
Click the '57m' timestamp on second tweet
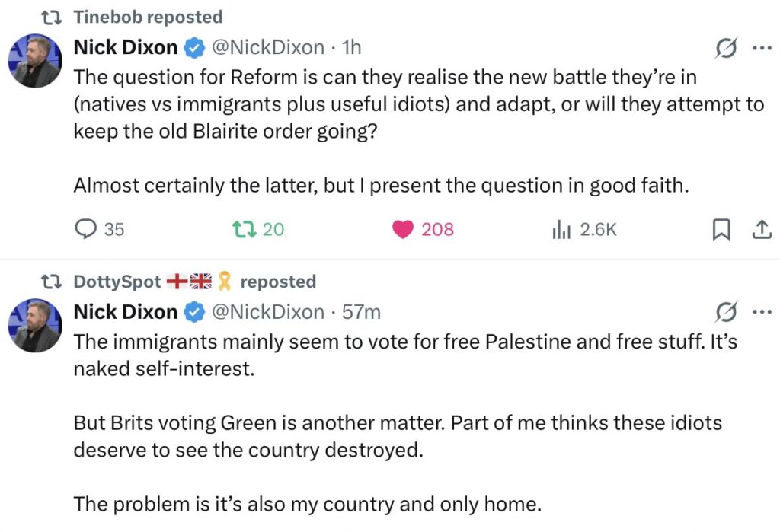click(362, 312)
